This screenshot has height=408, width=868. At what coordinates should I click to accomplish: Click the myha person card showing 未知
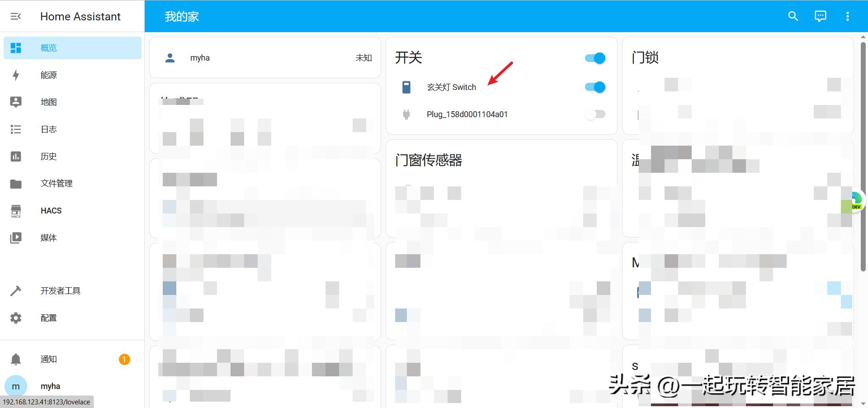[265, 57]
